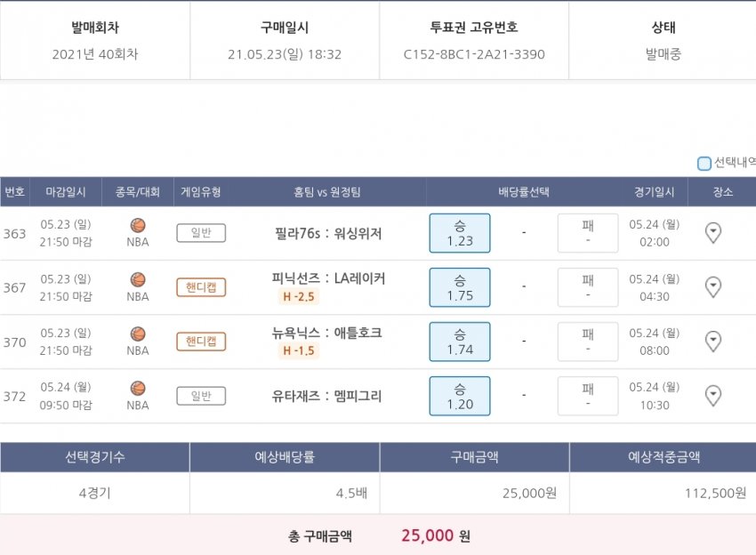Select 패 for 유타재즈 match
756x555 pixels.
(588, 396)
